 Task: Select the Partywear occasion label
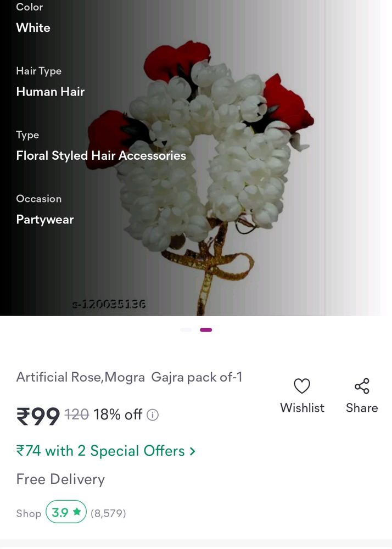pos(44,219)
